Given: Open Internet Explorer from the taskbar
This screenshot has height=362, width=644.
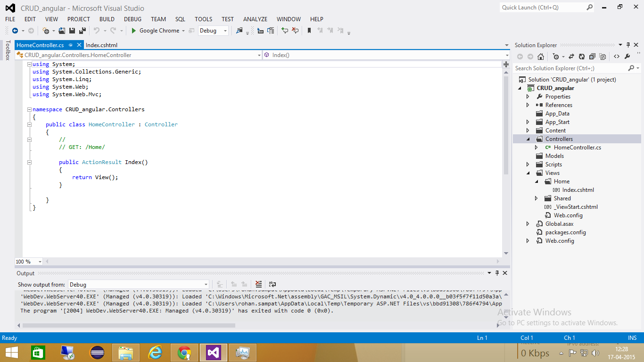Looking at the screenshot, I should click(x=155, y=353).
